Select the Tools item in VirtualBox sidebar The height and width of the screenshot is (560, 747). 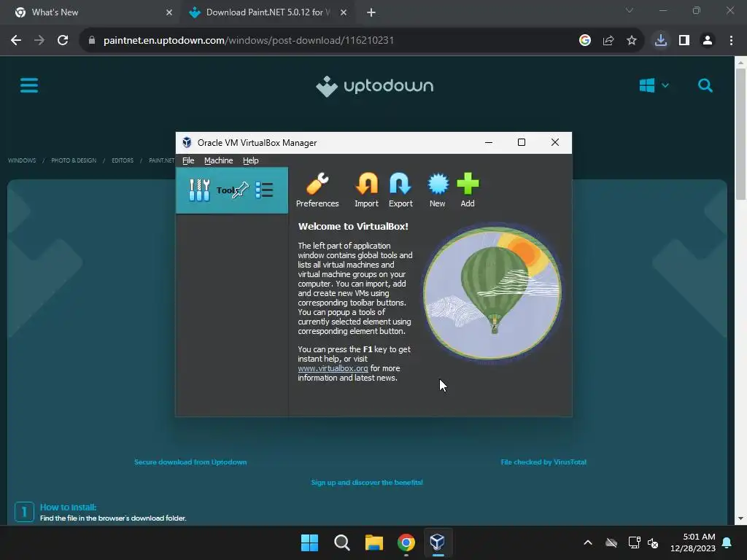[x=232, y=190]
